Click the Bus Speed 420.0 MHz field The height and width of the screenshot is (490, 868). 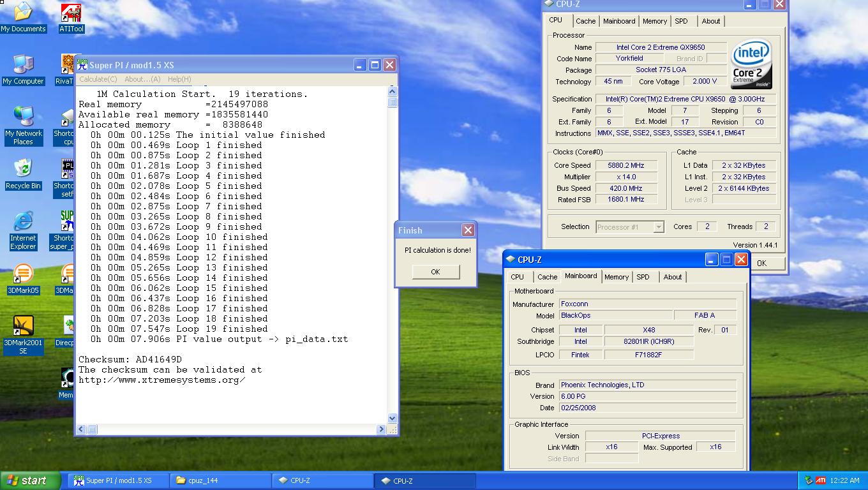pos(625,188)
